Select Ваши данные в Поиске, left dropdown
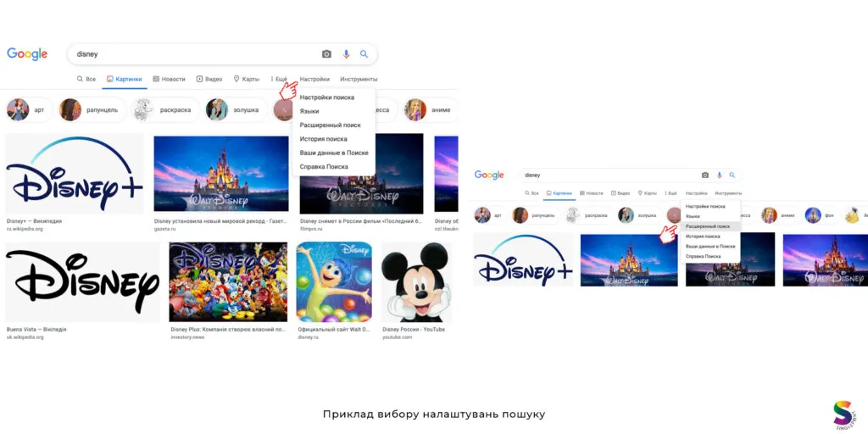 [334, 153]
